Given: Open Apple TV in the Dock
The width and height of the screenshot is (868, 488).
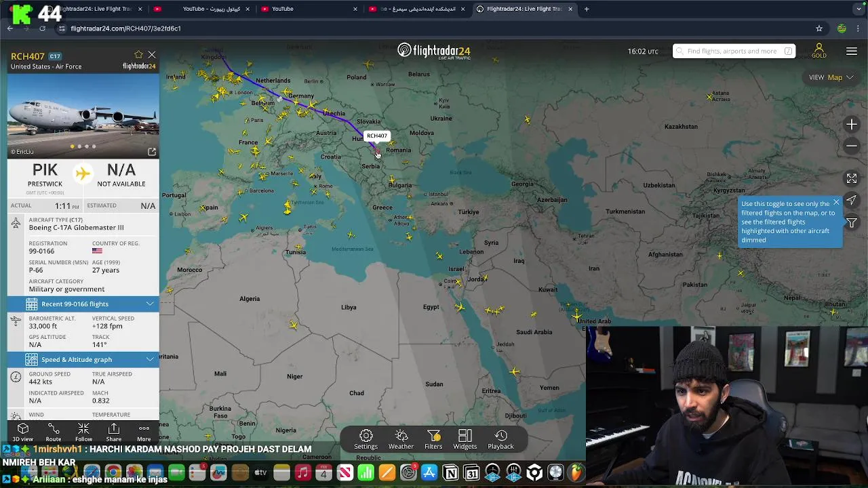Looking at the screenshot, I should coord(260,472).
